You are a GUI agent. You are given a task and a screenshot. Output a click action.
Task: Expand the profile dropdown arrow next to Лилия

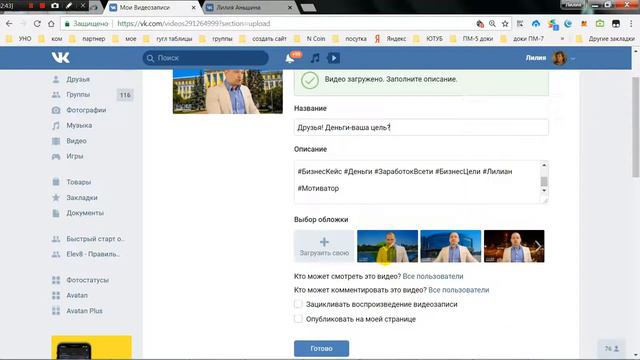(x=573, y=59)
